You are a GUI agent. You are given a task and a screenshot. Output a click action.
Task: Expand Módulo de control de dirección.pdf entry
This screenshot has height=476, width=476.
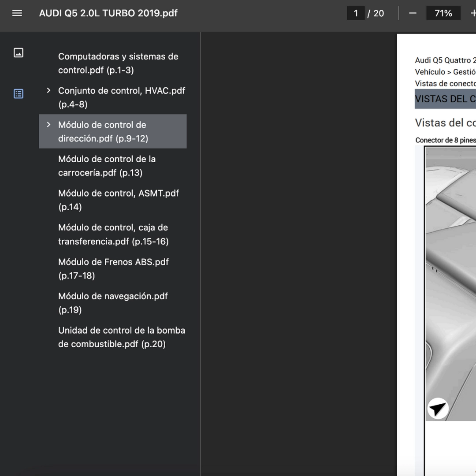point(48,125)
